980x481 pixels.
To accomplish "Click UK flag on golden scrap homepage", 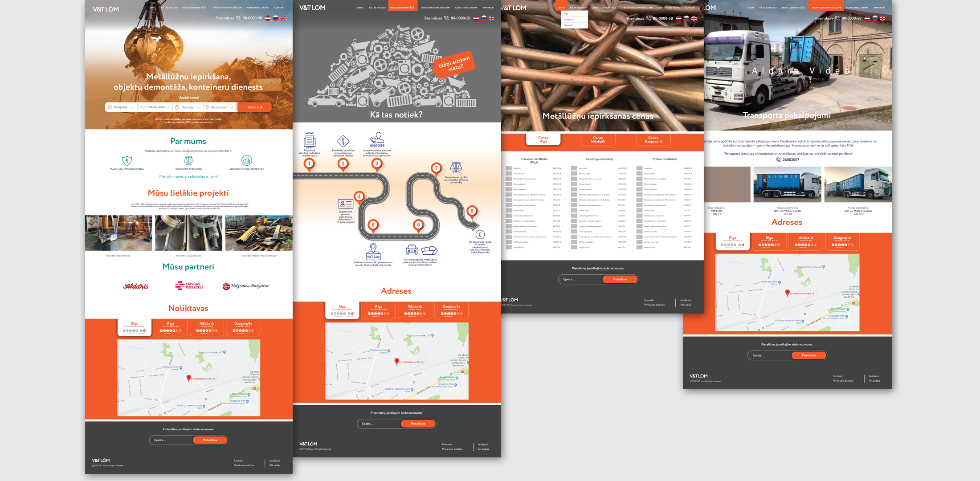I will pos(283,18).
